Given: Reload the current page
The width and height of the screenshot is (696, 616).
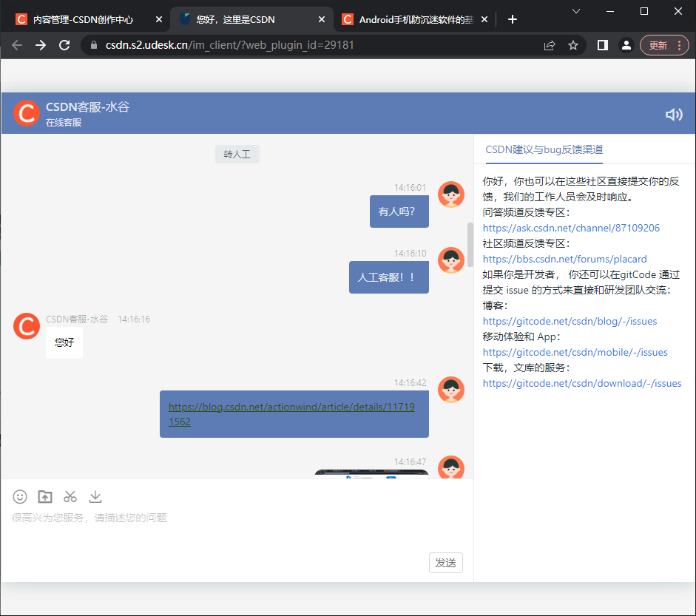Looking at the screenshot, I should 64,45.
